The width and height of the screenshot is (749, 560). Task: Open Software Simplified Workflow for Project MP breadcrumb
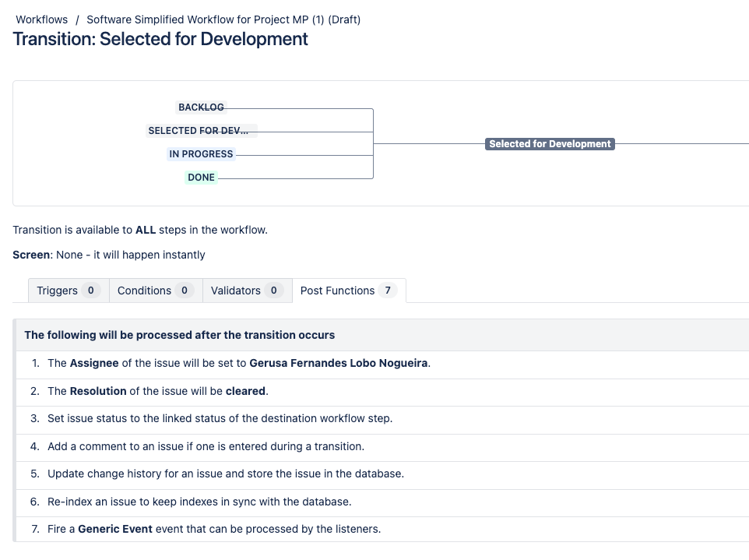coord(223,19)
